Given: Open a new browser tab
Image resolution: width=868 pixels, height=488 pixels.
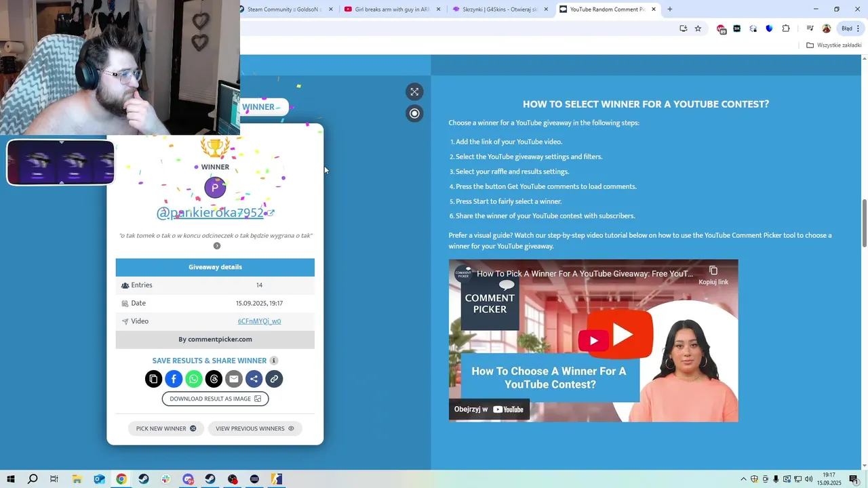Looking at the screenshot, I should 670,9.
